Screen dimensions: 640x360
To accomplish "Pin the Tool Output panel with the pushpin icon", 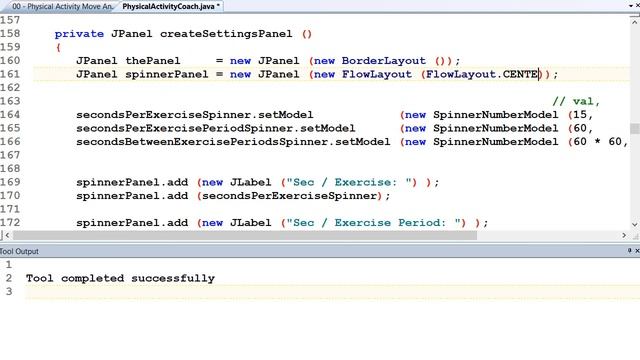I will 629,251.
